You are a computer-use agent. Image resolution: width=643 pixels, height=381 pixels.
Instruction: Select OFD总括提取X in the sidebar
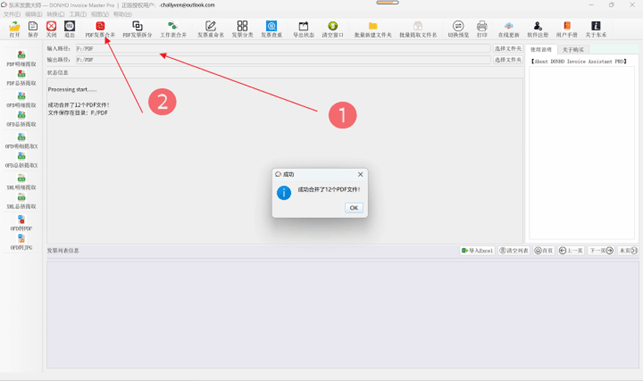(x=21, y=160)
